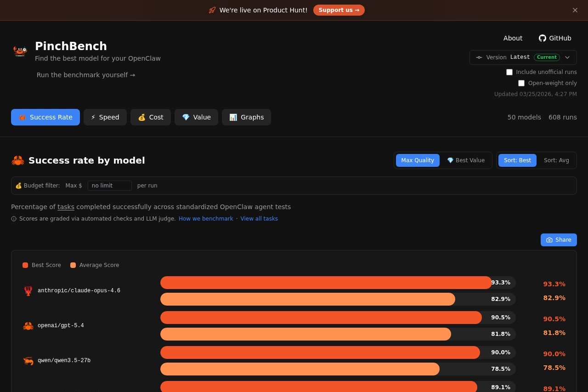Click the lobster icon beside claude-opus-4.6
The height and width of the screenshot is (392, 588).
click(x=28, y=291)
